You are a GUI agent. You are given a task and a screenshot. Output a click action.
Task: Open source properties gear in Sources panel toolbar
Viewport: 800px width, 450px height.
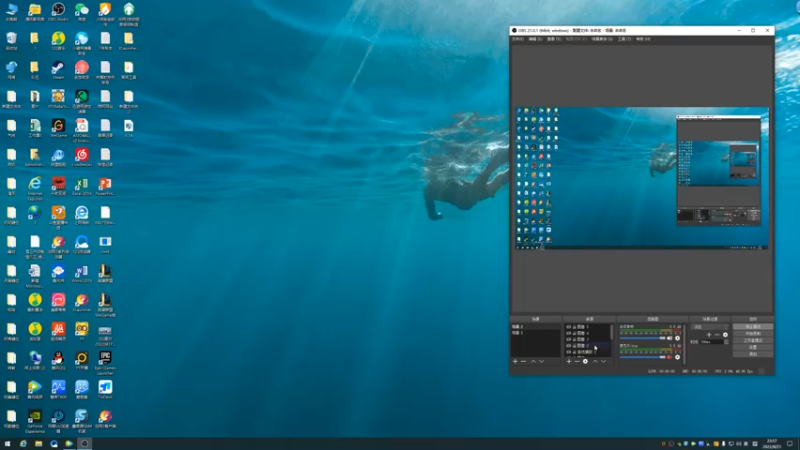tap(585, 361)
